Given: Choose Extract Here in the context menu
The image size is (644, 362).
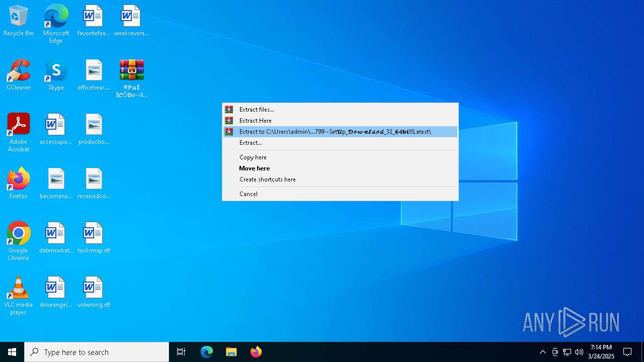Looking at the screenshot, I should pos(340,121).
